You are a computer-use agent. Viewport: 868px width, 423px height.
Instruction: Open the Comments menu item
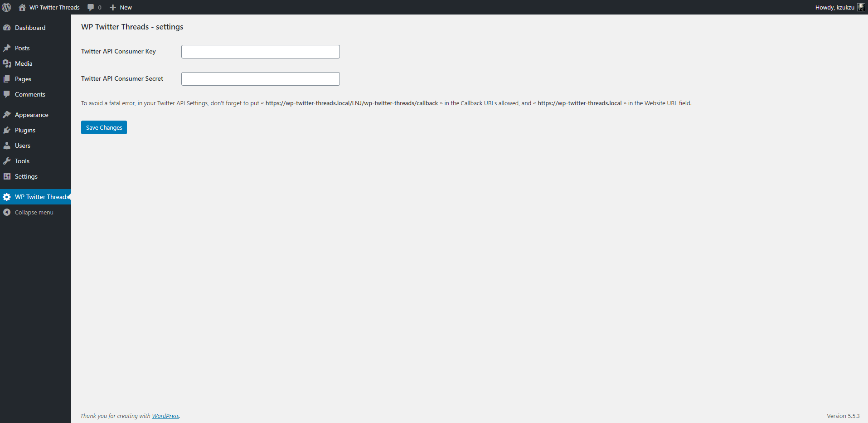(x=35, y=94)
